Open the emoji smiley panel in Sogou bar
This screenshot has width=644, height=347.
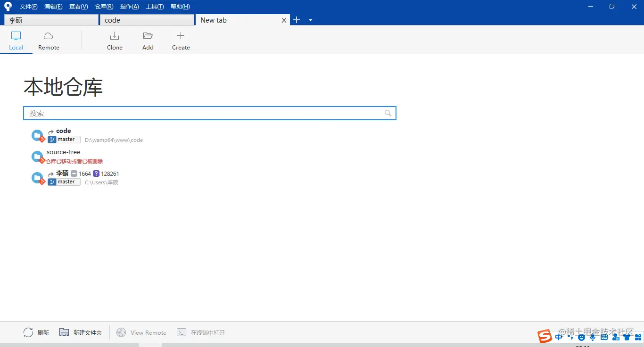tap(582, 337)
